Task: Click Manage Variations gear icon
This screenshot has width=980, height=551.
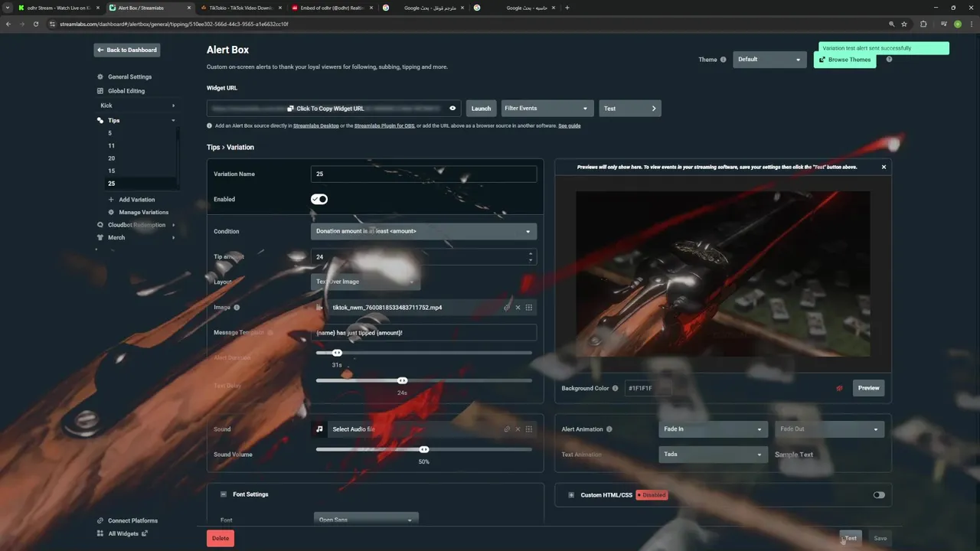Action: 112,212
